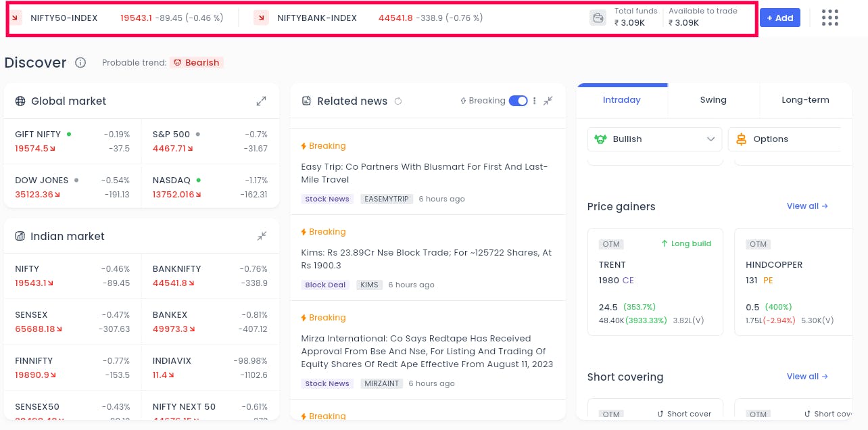Image resolution: width=868 pixels, height=430 pixels.
Task: Click the red arrow icon before NIFTYBANK-INDEX
Action: 261,18
